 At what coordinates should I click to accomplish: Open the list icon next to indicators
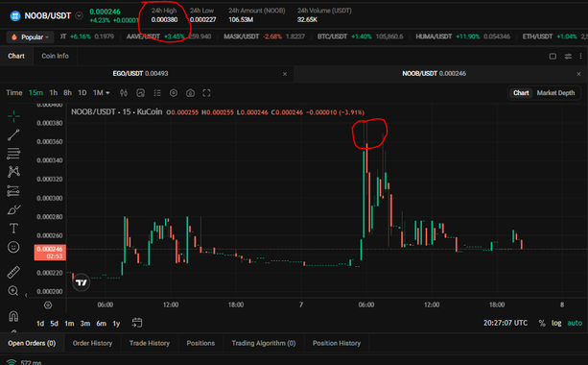click(157, 93)
